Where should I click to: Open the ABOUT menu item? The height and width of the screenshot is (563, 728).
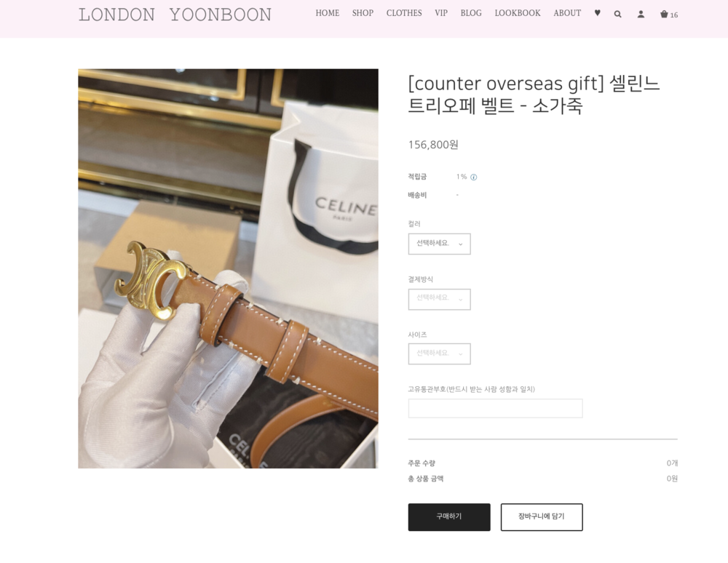[567, 13]
